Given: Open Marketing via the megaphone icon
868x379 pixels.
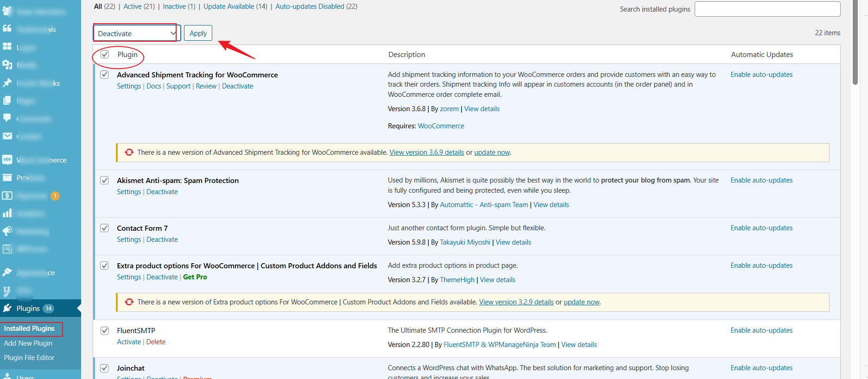Looking at the screenshot, I should pyautogui.click(x=7, y=231).
